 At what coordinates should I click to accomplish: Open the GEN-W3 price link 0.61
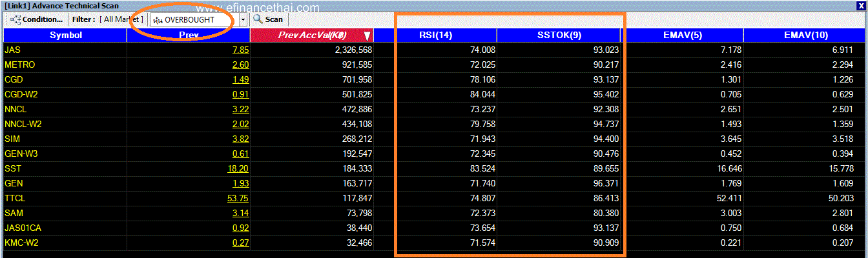pyautogui.click(x=241, y=154)
